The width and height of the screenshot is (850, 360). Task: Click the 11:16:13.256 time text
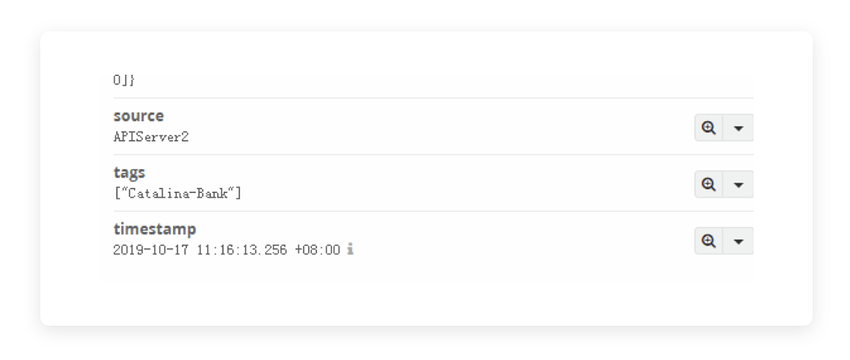pos(242,250)
